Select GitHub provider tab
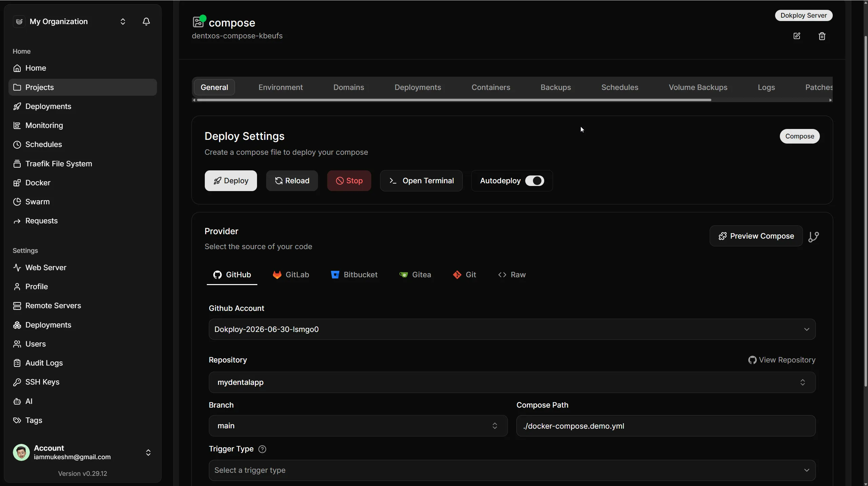 click(x=232, y=275)
